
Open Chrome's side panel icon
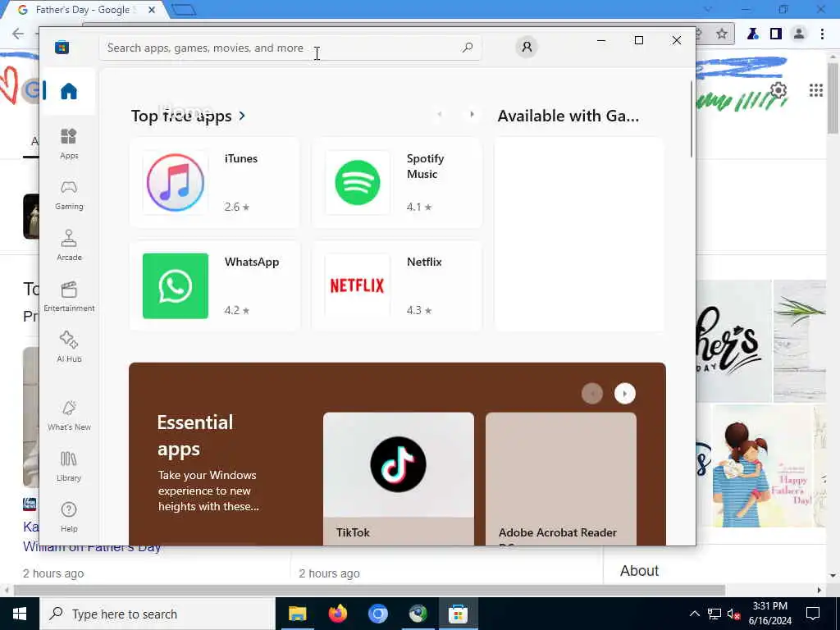(x=776, y=34)
